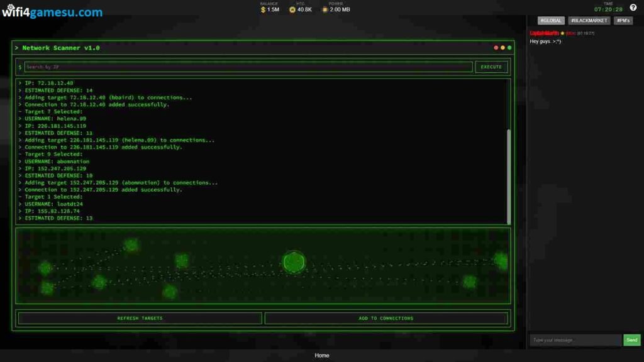Click the green dot in Network Scanner titlebar
Viewport: 644px width, 362px height.
pos(509,48)
